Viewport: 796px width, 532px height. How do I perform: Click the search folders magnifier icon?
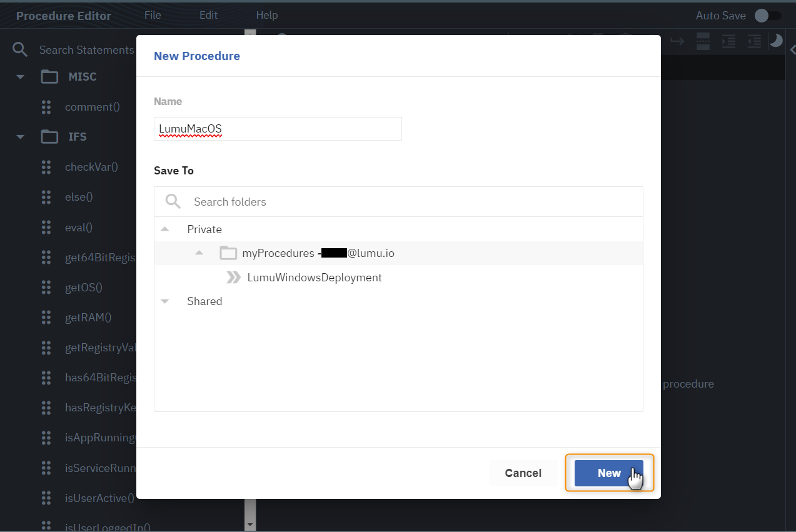[173, 202]
